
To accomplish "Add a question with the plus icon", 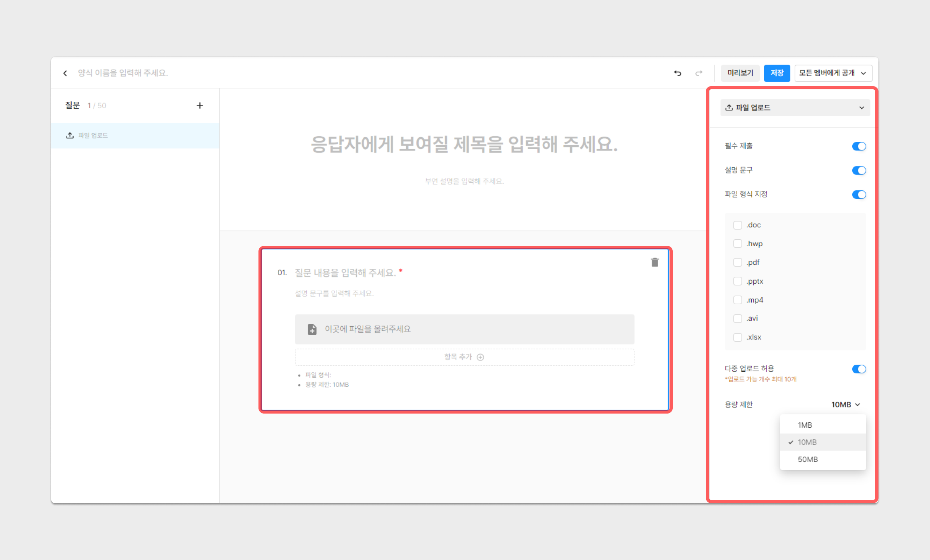I will point(200,105).
